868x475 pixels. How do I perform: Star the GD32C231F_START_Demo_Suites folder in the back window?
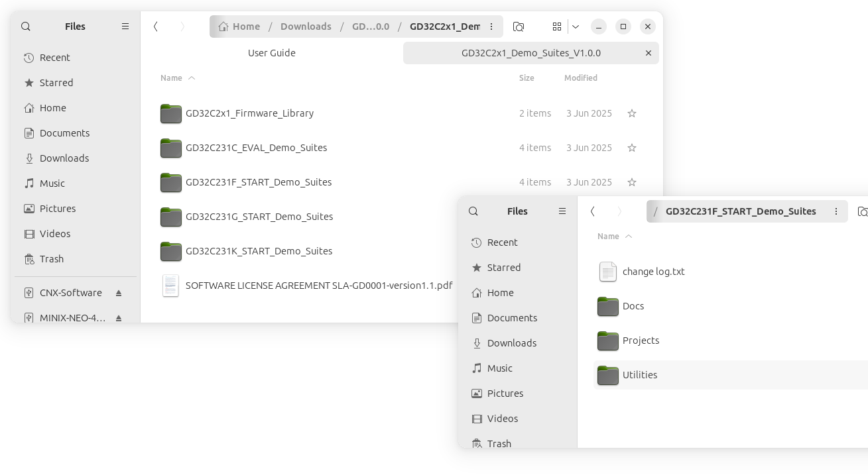pyautogui.click(x=632, y=182)
